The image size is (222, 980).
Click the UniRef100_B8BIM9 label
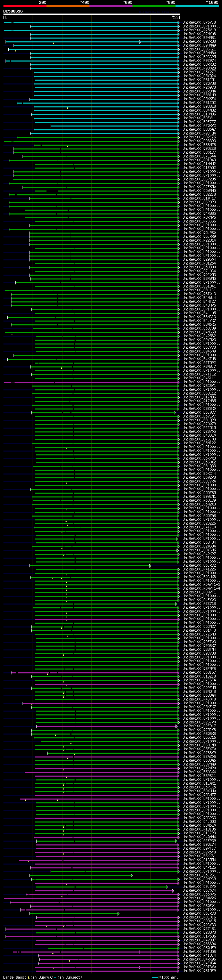coord(199,96)
